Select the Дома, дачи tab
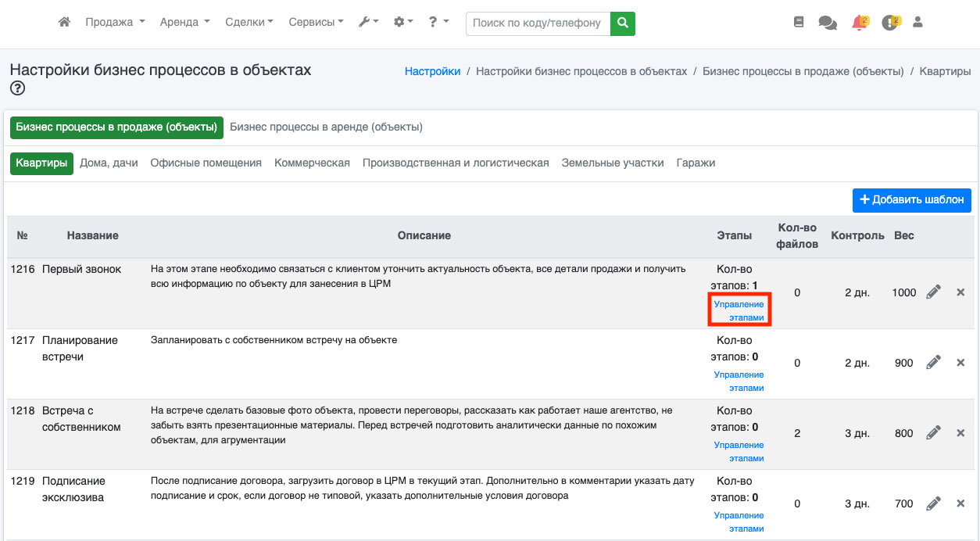This screenshot has height=541, width=980. (x=109, y=163)
